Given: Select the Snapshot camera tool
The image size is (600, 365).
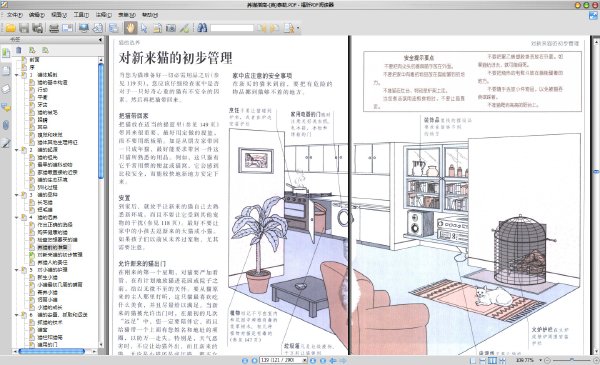Looking at the screenshot, I should click(x=171, y=28).
